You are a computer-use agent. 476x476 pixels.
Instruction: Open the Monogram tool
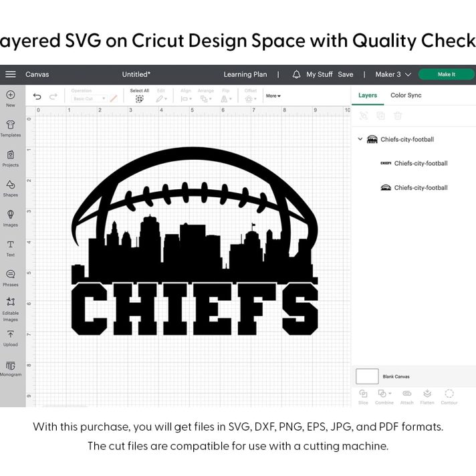pos(11,368)
